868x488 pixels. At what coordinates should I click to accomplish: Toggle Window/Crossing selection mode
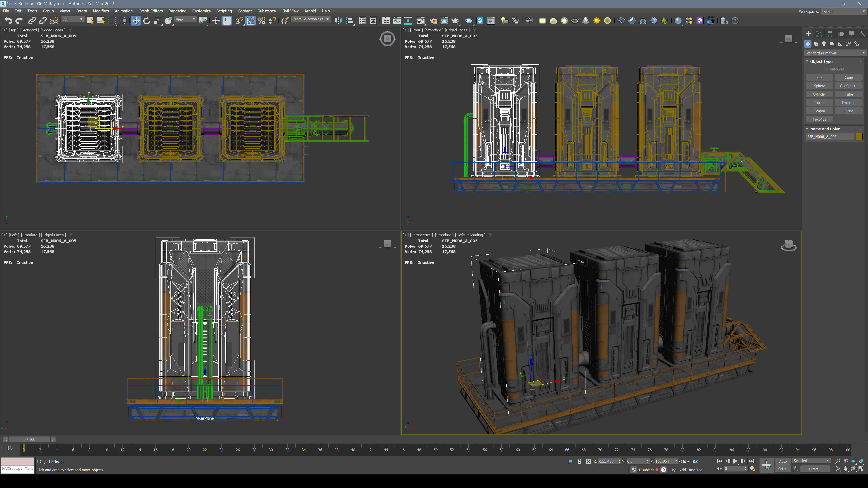[x=123, y=21]
